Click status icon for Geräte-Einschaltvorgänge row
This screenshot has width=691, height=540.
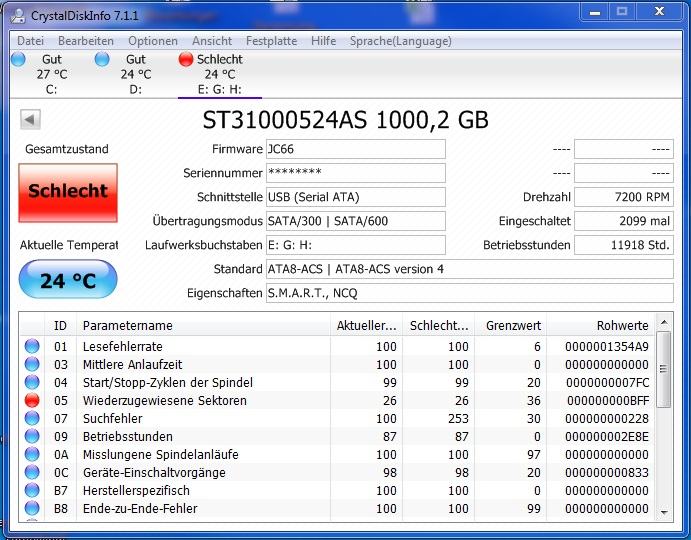pyautogui.click(x=32, y=472)
